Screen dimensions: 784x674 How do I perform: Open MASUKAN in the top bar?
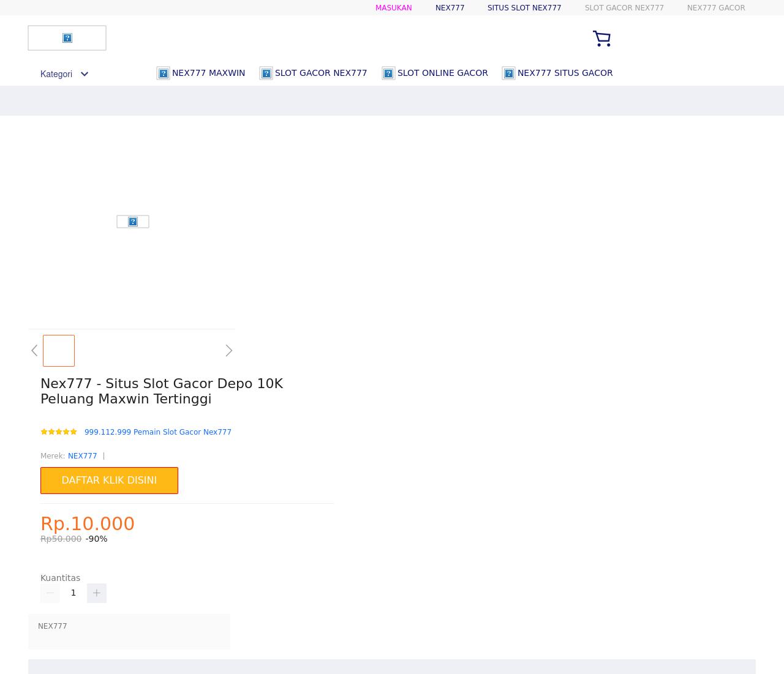coord(393,8)
